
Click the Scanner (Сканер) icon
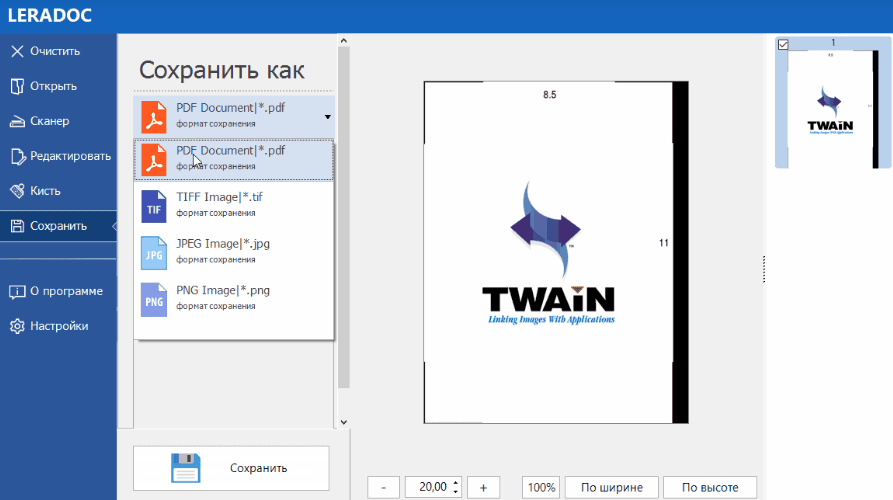click(x=17, y=121)
